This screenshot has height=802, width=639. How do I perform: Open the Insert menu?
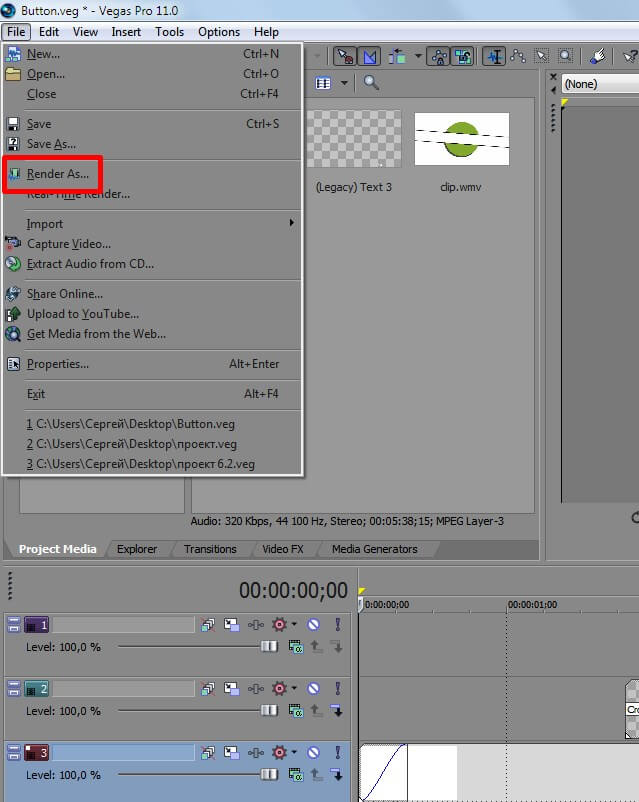coord(126,32)
